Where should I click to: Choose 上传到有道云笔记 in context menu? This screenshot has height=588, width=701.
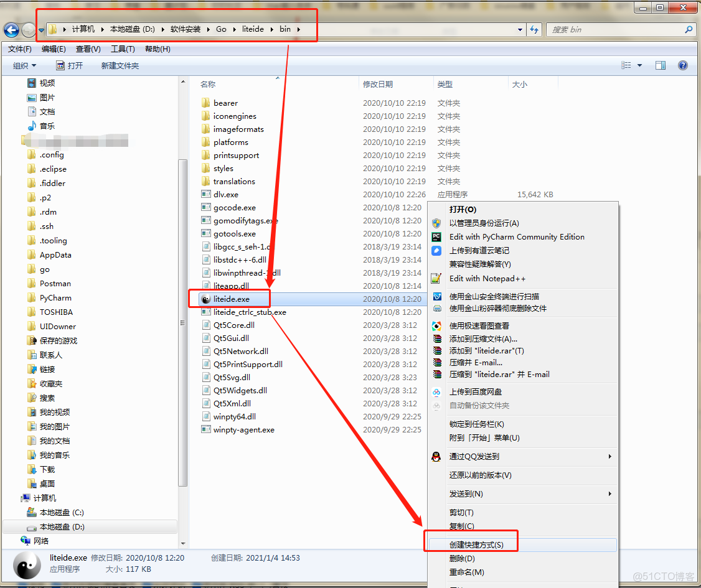(479, 250)
